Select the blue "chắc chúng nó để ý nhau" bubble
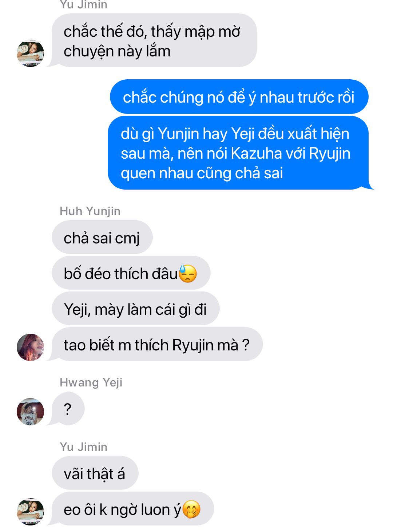The image size is (393, 532). coord(239,97)
